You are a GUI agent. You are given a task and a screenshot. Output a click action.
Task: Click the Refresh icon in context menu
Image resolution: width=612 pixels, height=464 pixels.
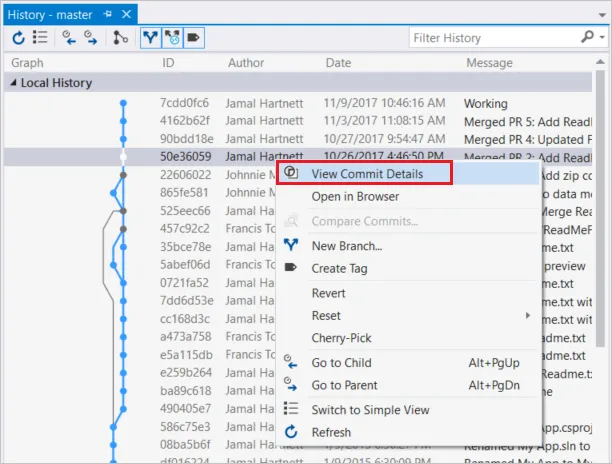291,432
